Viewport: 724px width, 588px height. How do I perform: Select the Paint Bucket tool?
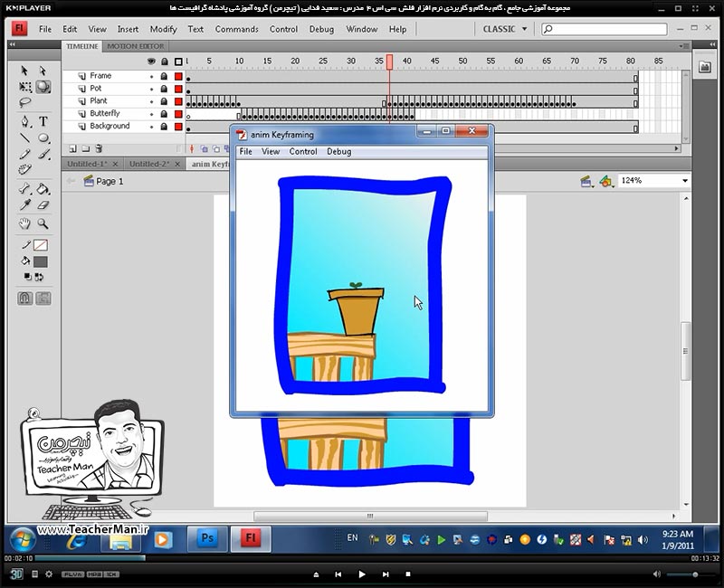[43, 189]
